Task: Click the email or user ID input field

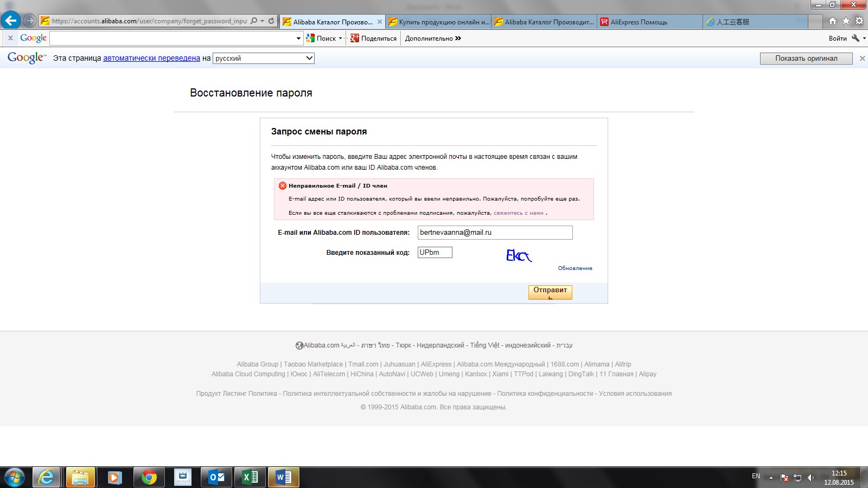Action: pos(495,233)
